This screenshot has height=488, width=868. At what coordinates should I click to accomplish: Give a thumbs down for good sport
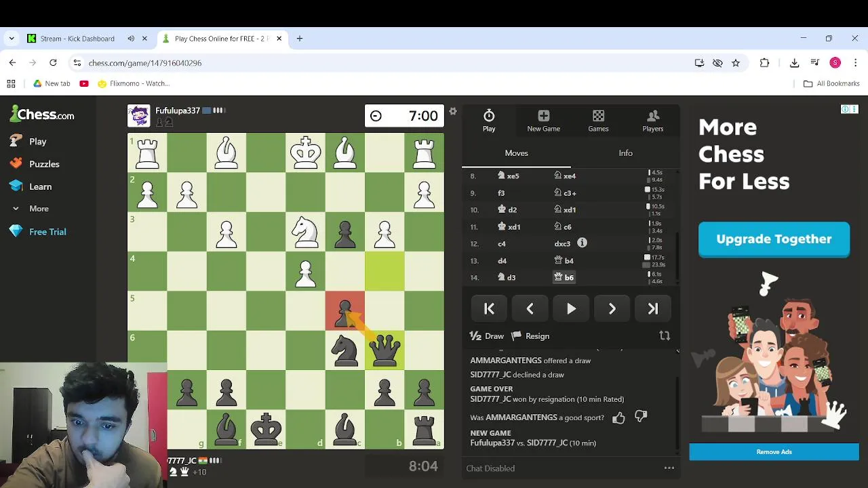click(641, 417)
